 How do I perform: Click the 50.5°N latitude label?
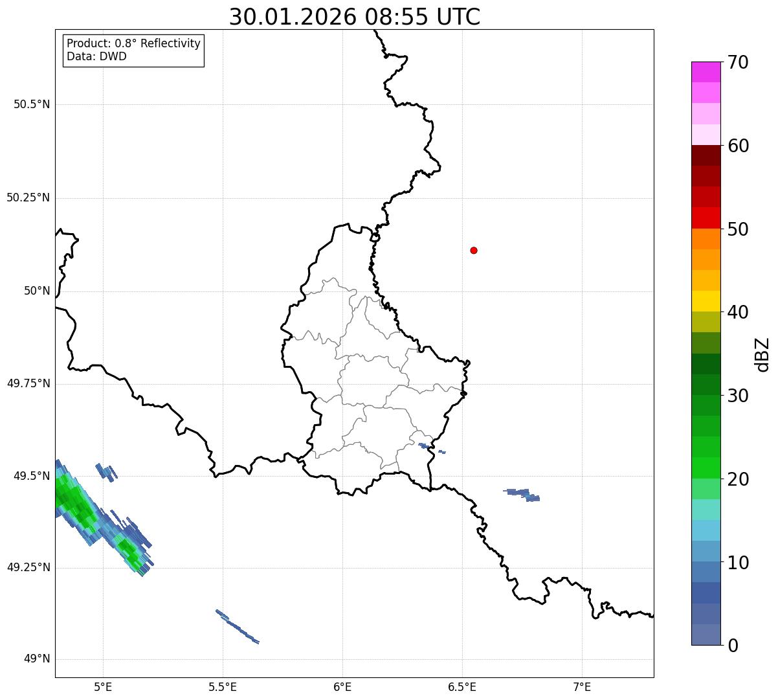(x=32, y=104)
